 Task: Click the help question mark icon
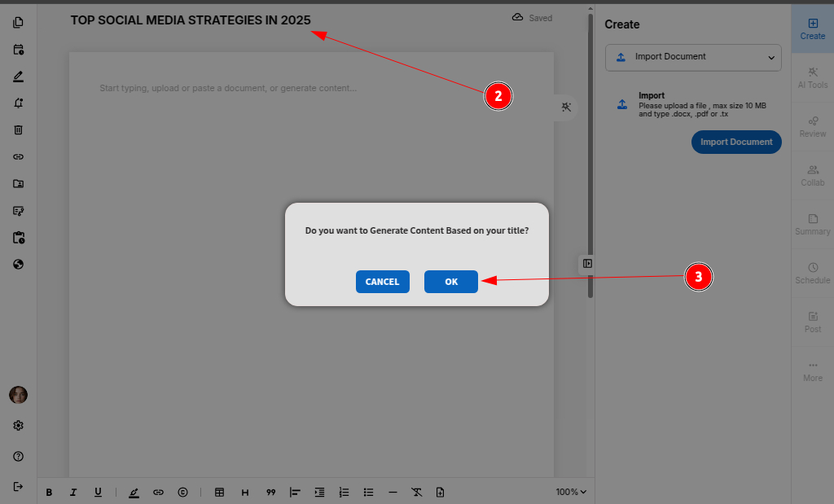coord(18,456)
